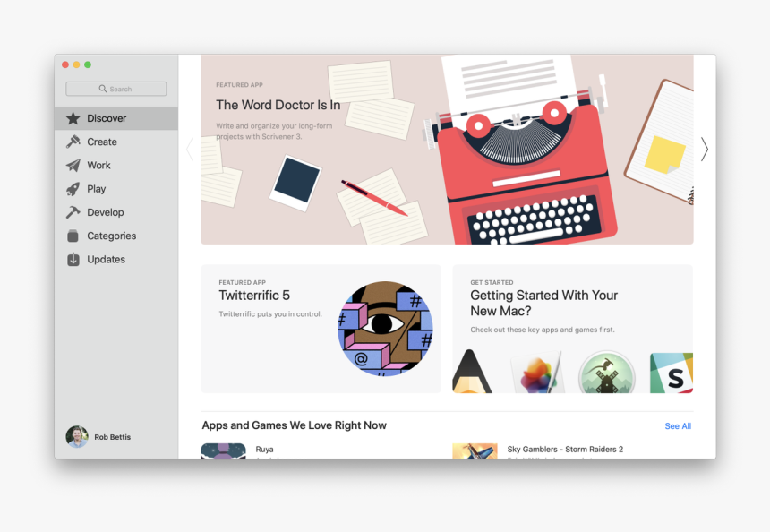Select Develop in the sidebar
The height and width of the screenshot is (532, 770).
coord(116,212)
